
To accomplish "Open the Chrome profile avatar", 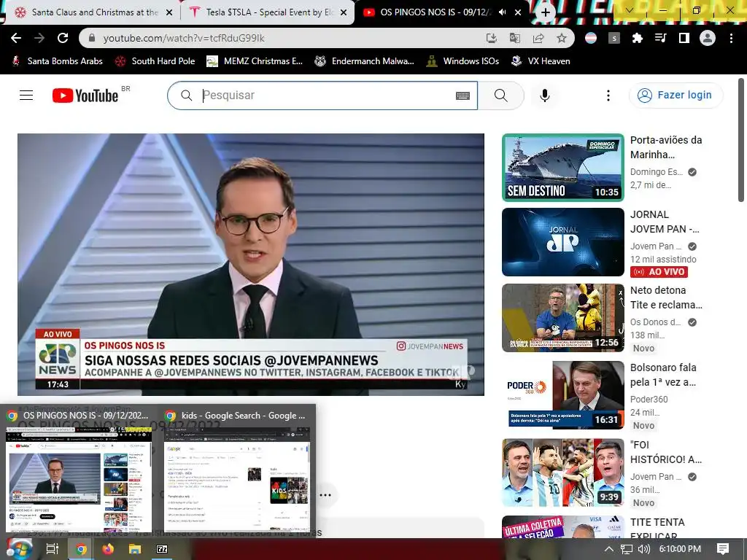I will 708,38.
